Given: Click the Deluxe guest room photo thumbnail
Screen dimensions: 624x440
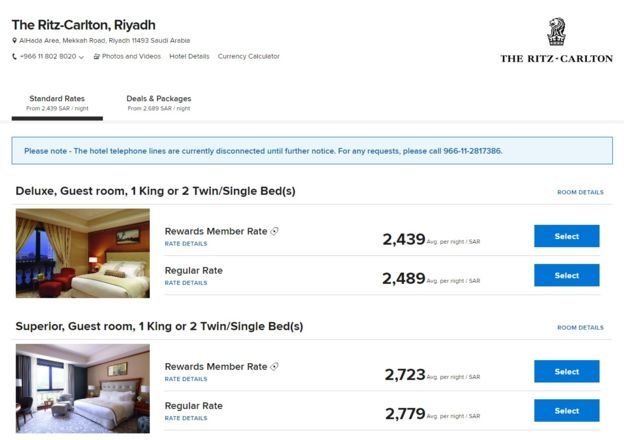Looking at the screenshot, I should (x=83, y=253).
